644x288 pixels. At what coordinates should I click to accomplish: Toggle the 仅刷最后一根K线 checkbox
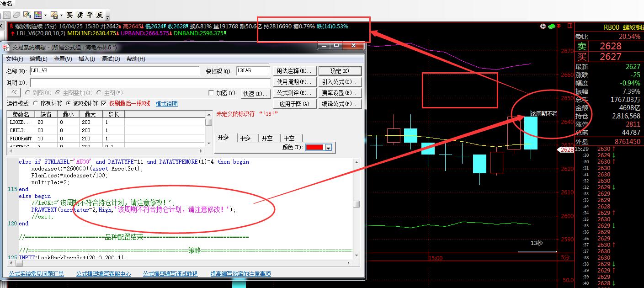104,104
